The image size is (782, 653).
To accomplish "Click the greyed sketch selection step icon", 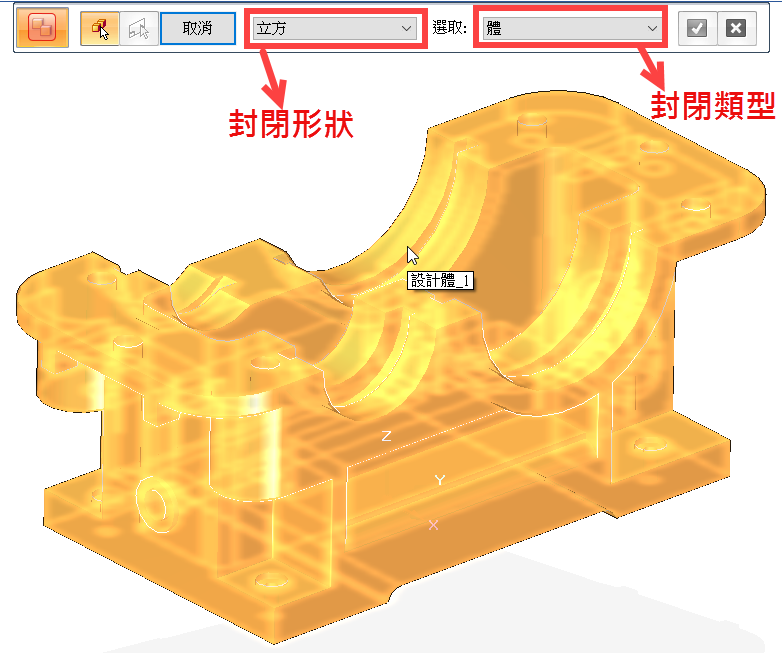I will coord(139,28).
